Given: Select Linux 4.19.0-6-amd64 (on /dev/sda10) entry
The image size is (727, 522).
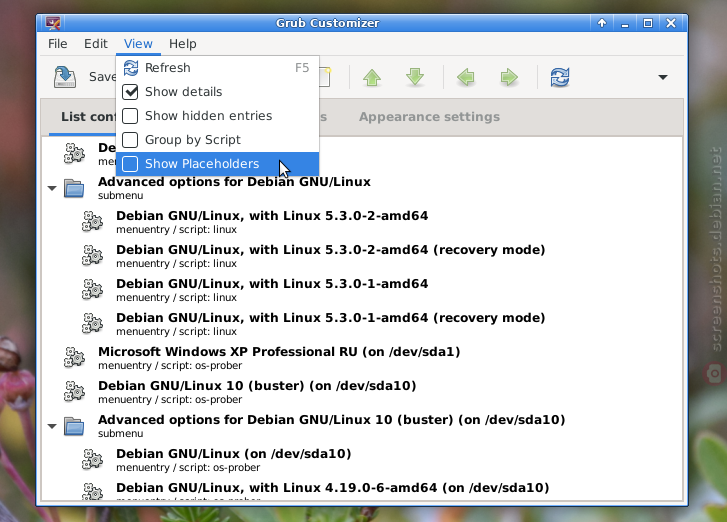Looking at the screenshot, I should pyautogui.click(x=332, y=488).
